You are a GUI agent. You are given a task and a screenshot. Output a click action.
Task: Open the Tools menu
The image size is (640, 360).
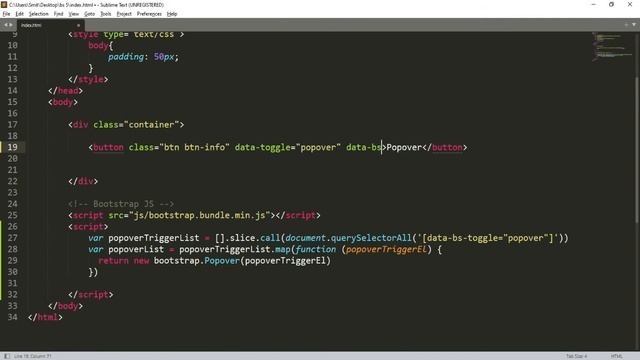coord(106,14)
